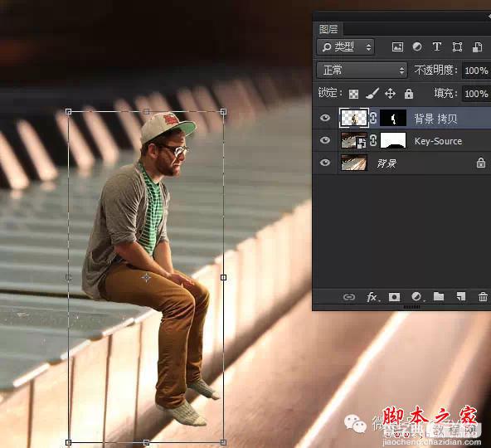Viewport: 491px width, 448px height.
Task: Click the 不透明度 100% field
Action: (x=476, y=71)
